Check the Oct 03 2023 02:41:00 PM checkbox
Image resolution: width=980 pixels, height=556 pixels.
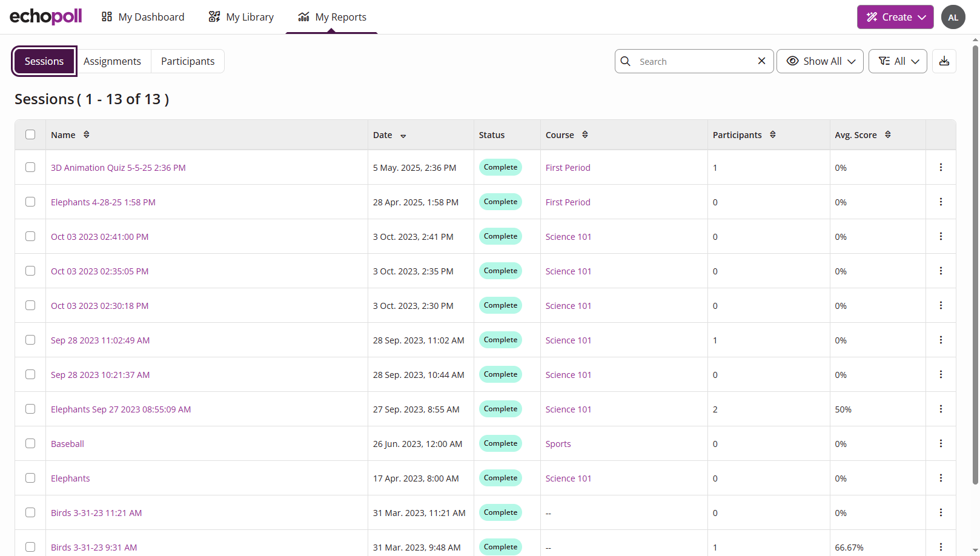coord(30,236)
